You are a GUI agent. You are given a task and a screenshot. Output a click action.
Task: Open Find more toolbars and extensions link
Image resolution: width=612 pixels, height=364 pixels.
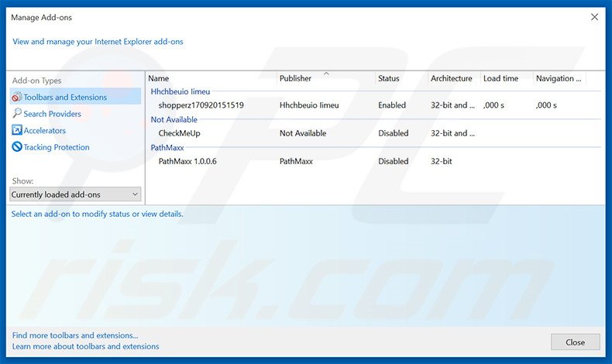point(75,335)
